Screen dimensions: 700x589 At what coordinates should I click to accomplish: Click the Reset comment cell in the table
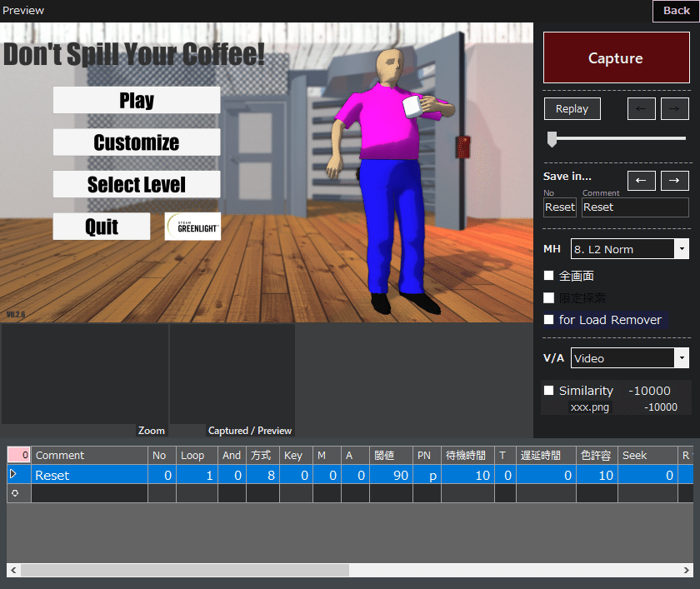[x=89, y=475]
